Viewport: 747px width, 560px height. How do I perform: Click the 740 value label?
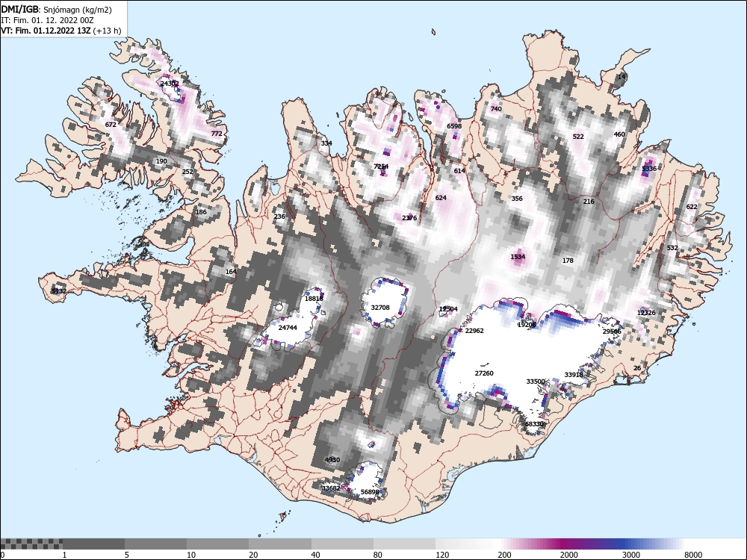coord(496,108)
